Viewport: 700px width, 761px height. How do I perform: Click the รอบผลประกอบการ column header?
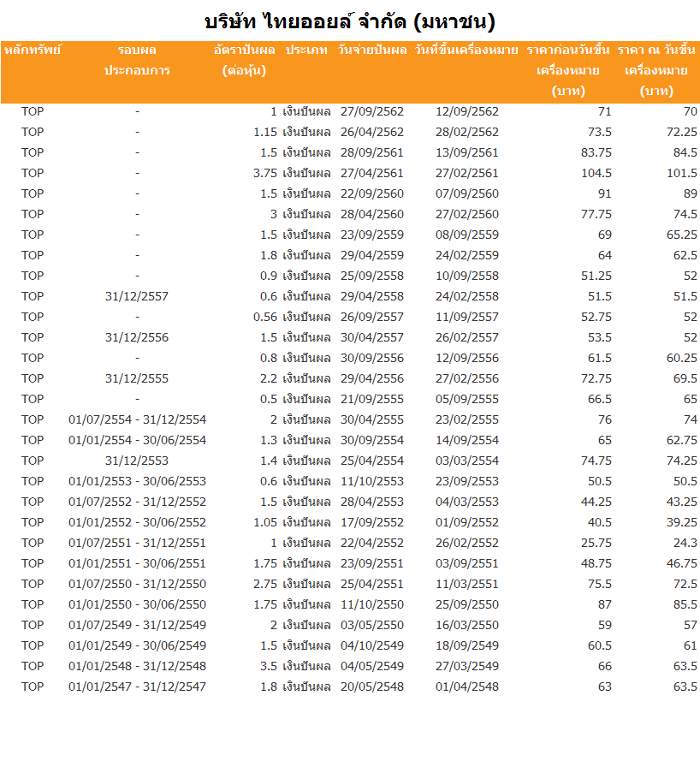[x=137, y=60]
